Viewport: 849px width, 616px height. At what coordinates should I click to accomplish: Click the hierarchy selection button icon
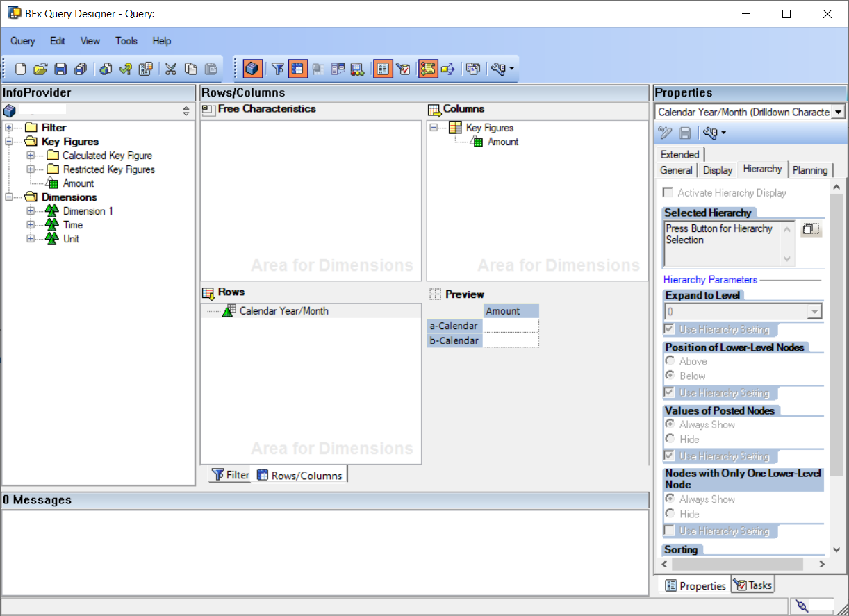(x=811, y=229)
